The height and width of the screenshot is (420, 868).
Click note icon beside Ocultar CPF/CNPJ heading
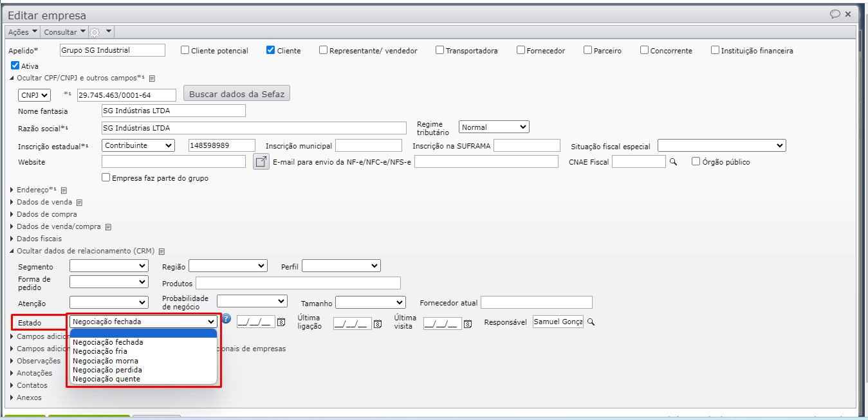point(152,78)
